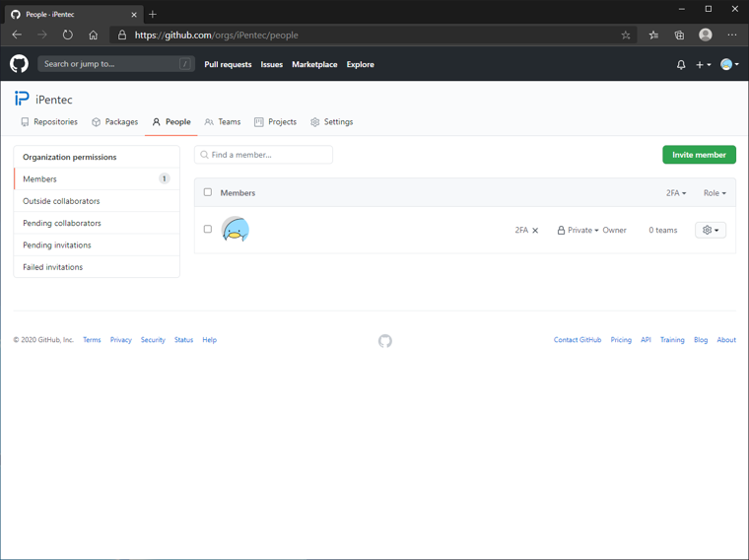This screenshot has height=560, width=749.
Task: Click the member's penguin avatar
Action: click(x=235, y=230)
